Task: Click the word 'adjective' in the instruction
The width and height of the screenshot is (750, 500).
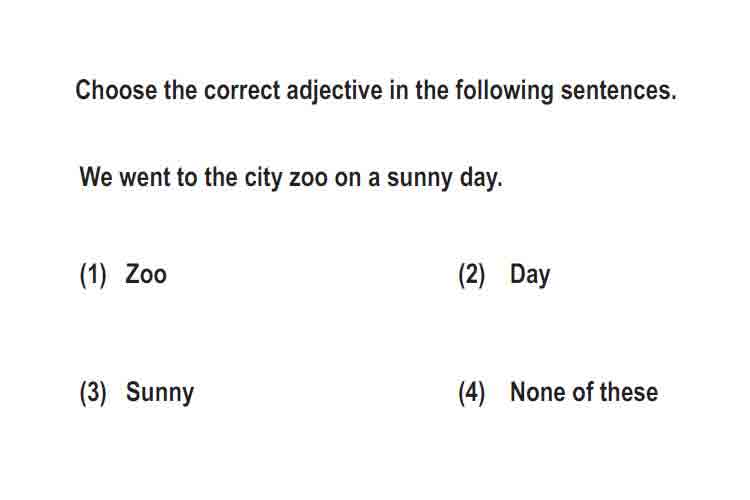Action: 334,91
